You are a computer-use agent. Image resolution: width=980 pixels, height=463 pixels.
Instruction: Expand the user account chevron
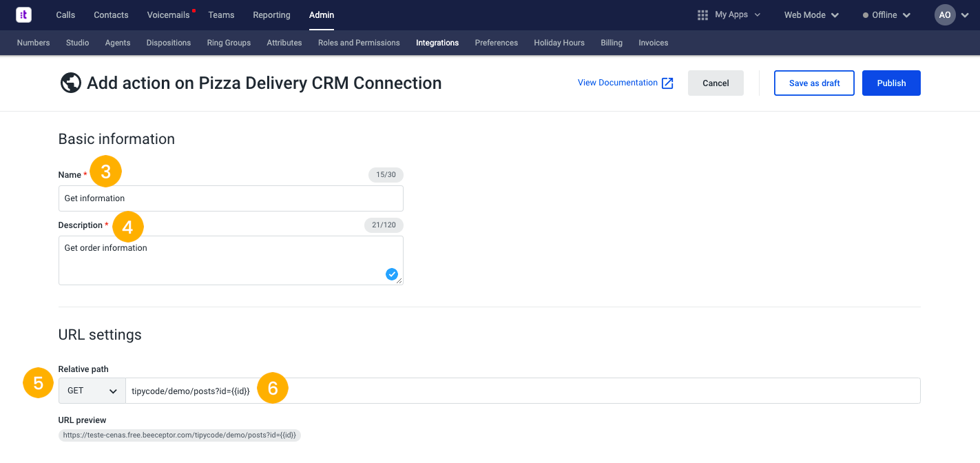964,14
